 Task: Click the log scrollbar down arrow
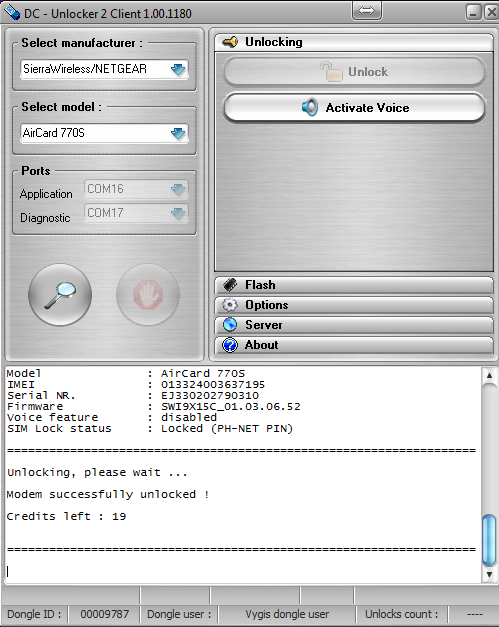[x=489, y=575]
